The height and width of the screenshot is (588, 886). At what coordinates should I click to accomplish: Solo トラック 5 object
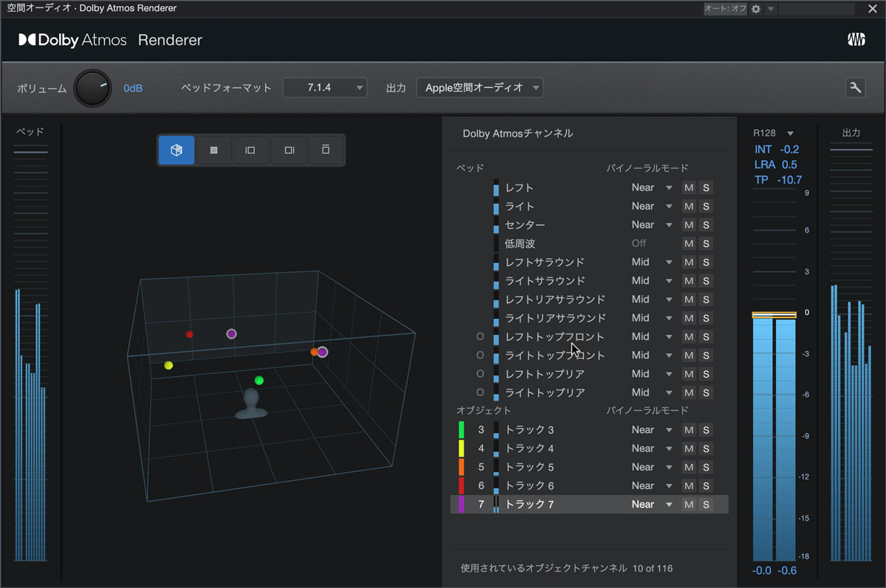pos(706,467)
